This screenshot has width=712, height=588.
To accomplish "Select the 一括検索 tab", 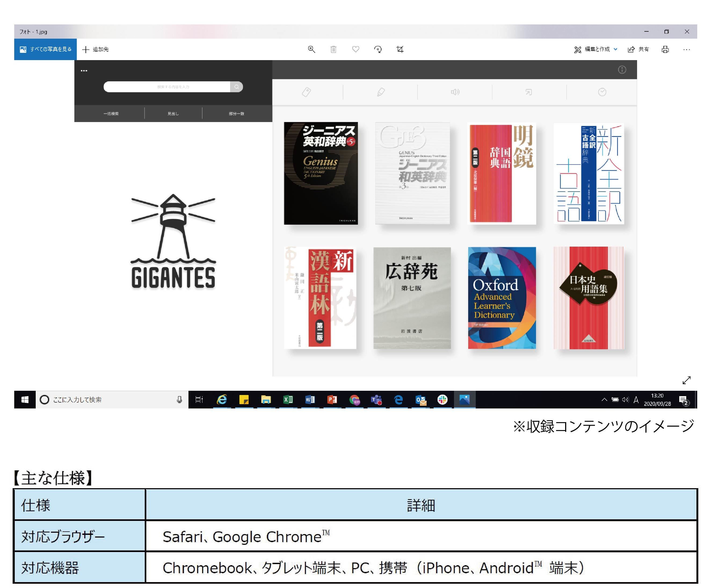I will point(111,114).
